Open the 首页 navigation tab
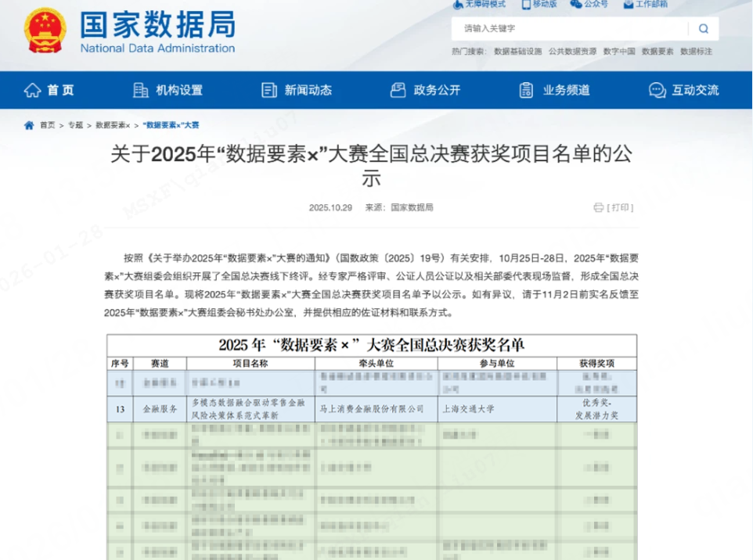The height and width of the screenshot is (560, 753). 49,90
